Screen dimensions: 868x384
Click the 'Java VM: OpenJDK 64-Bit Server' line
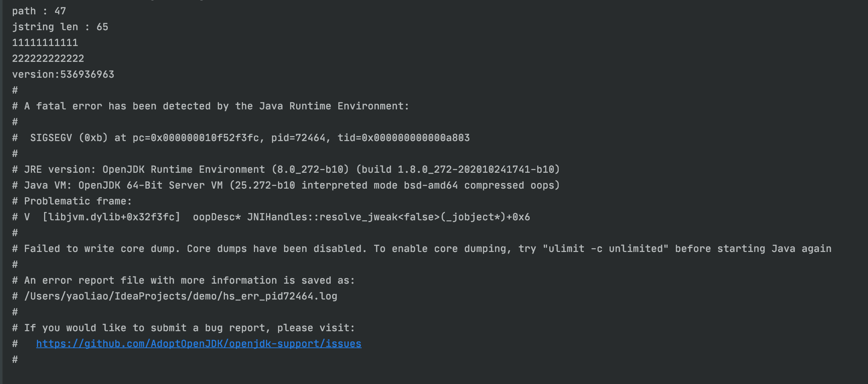click(286, 185)
